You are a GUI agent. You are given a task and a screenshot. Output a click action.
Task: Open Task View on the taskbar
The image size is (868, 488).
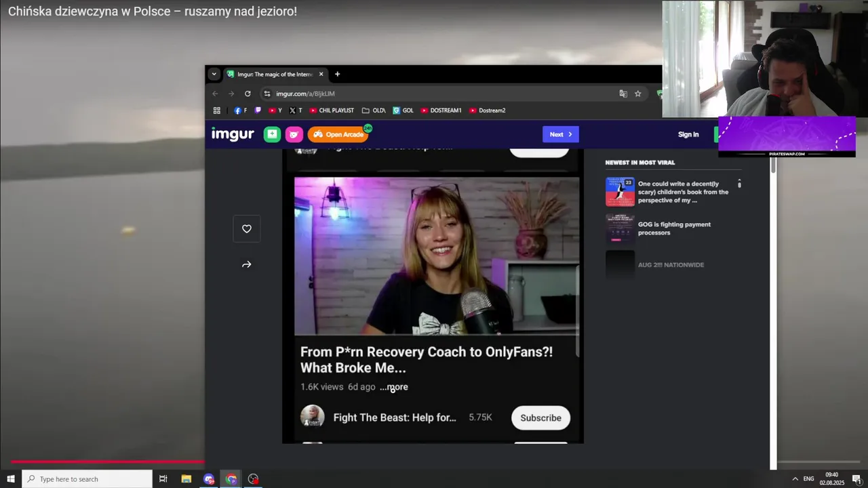pyautogui.click(x=163, y=479)
